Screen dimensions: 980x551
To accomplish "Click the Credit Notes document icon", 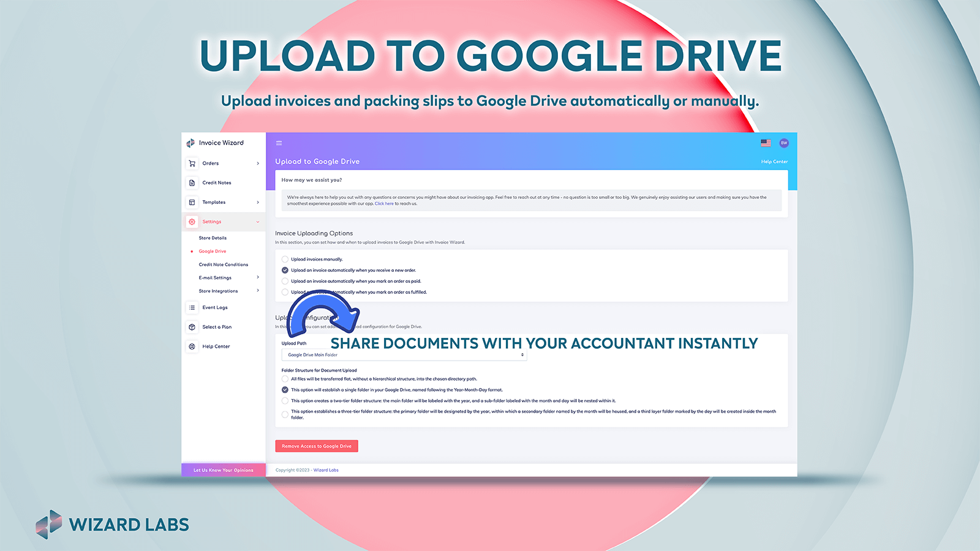I will 192,182.
